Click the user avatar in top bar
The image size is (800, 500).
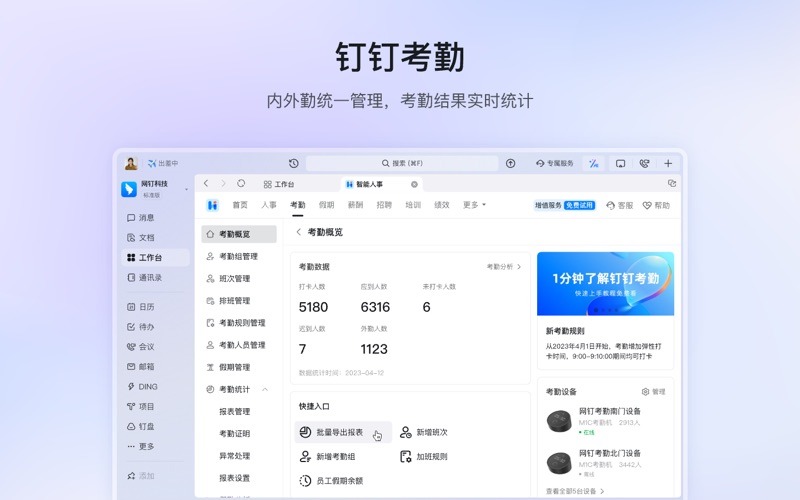(131, 163)
